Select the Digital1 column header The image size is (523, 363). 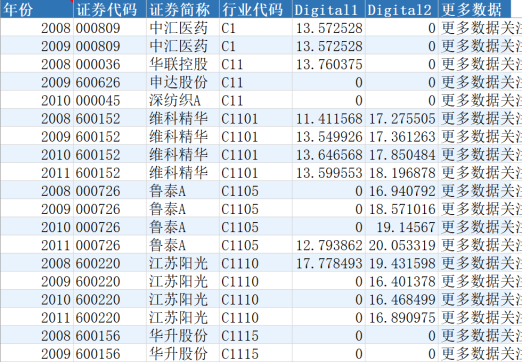pyautogui.click(x=329, y=9)
